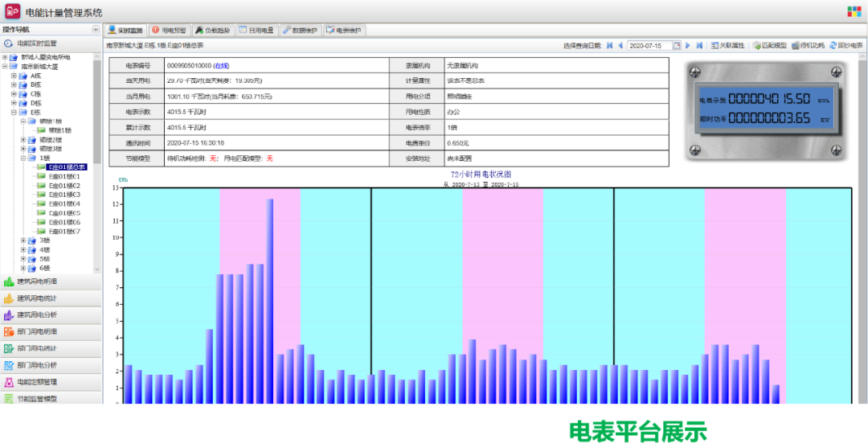
Task: Jump to last date arrow icon
Action: 700,46
